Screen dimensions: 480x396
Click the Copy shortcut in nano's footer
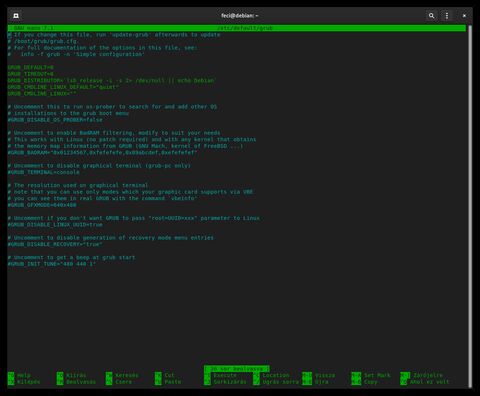tap(364, 382)
